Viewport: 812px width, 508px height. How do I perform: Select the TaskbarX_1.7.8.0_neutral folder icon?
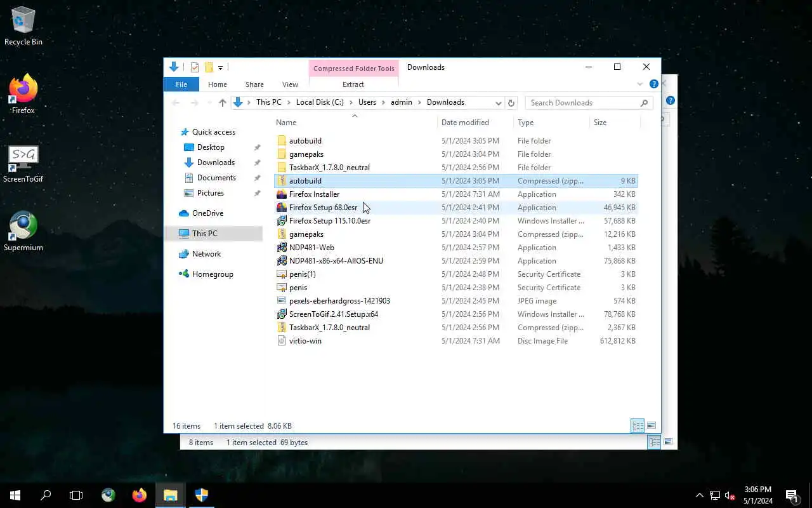point(282,168)
